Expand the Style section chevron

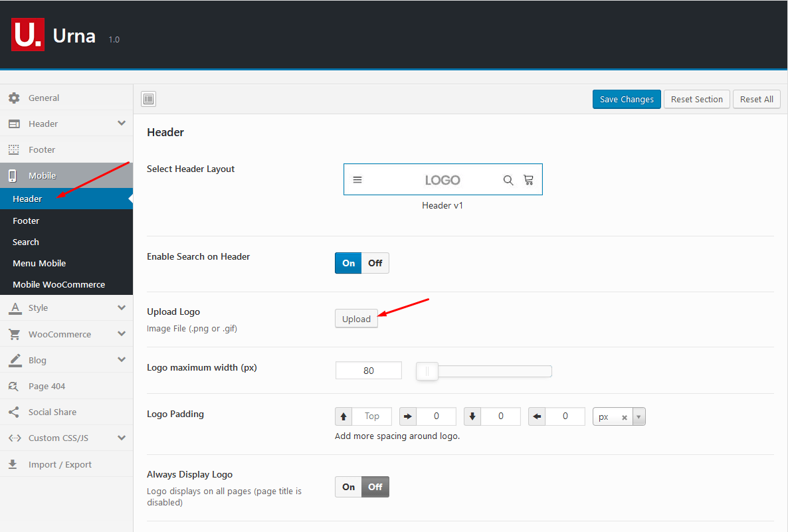122,308
